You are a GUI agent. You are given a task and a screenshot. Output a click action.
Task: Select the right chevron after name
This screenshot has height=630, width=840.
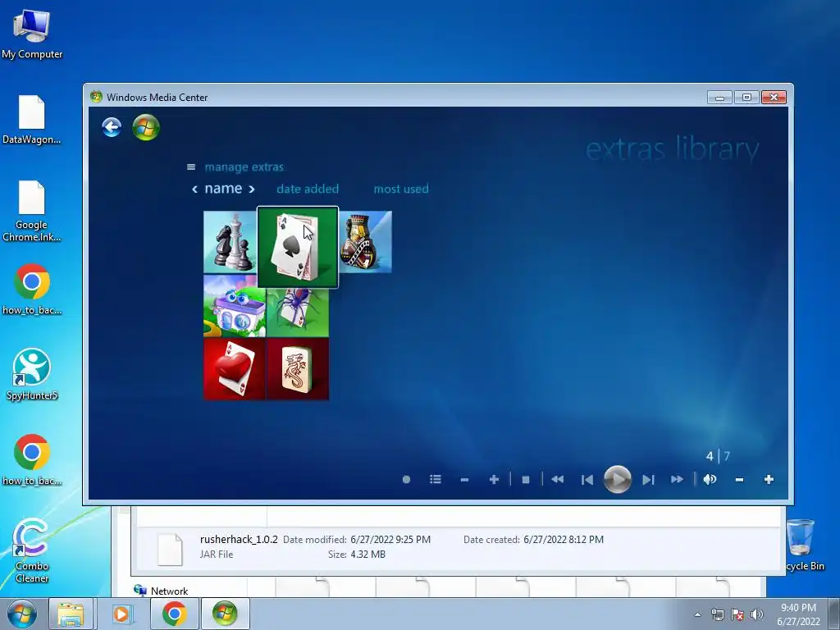[251, 189]
